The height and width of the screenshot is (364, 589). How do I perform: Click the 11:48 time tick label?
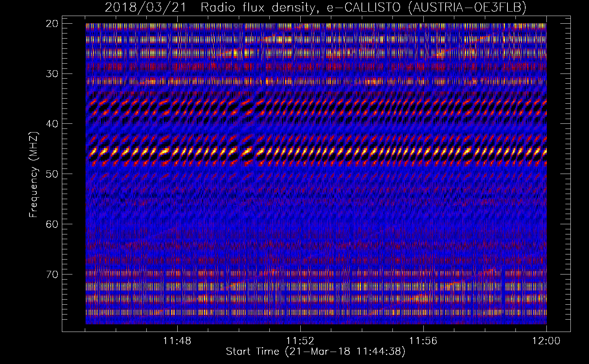(x=177, y=341)
